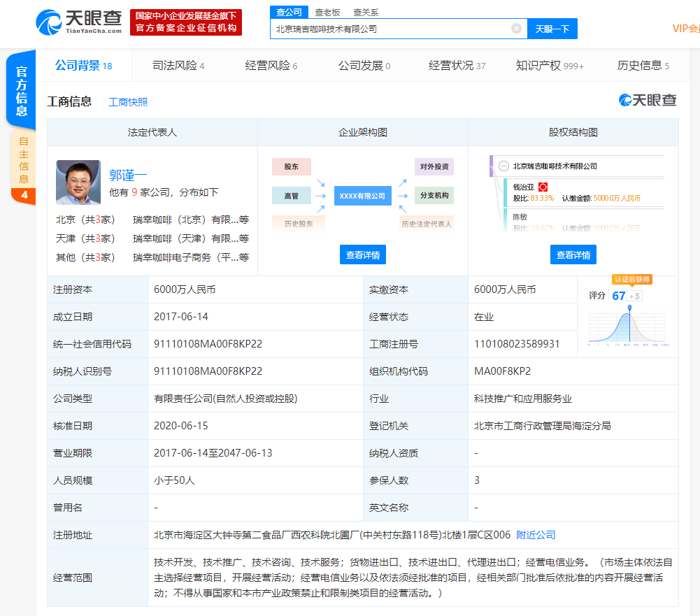Click the 分支机构 node
Screen dimensions: 700x616
coord(434,195)
